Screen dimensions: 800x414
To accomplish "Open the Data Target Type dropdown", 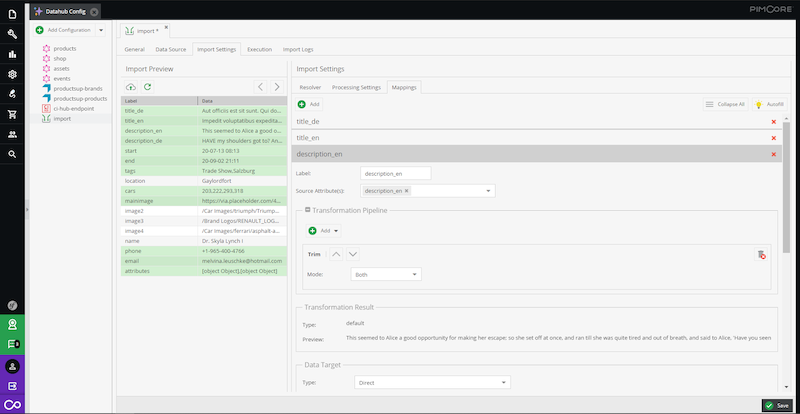I will (x=504, y=382).
